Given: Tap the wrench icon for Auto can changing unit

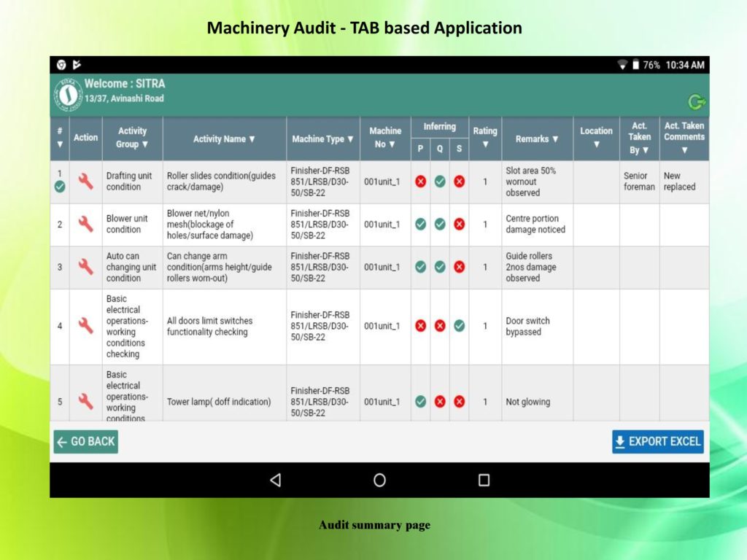Looking at the screenshot, I should [x=86, y=267].
